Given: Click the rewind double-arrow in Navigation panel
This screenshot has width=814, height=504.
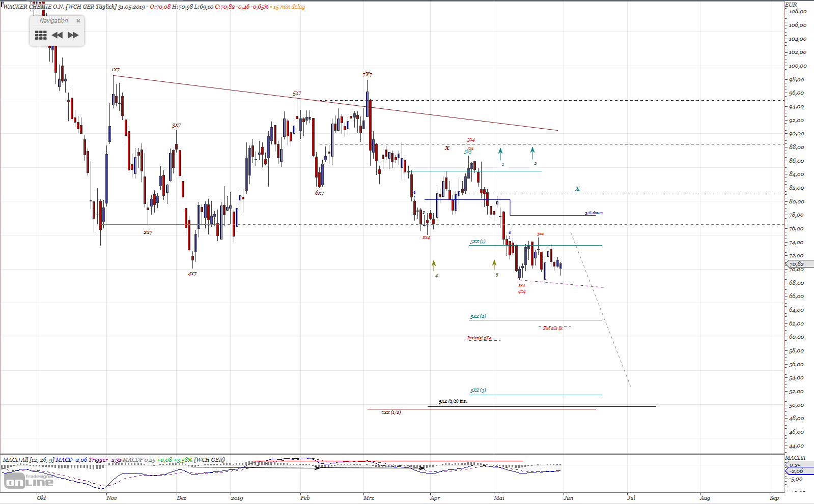Looking at the screenshot, I should [x=57, y=35].
